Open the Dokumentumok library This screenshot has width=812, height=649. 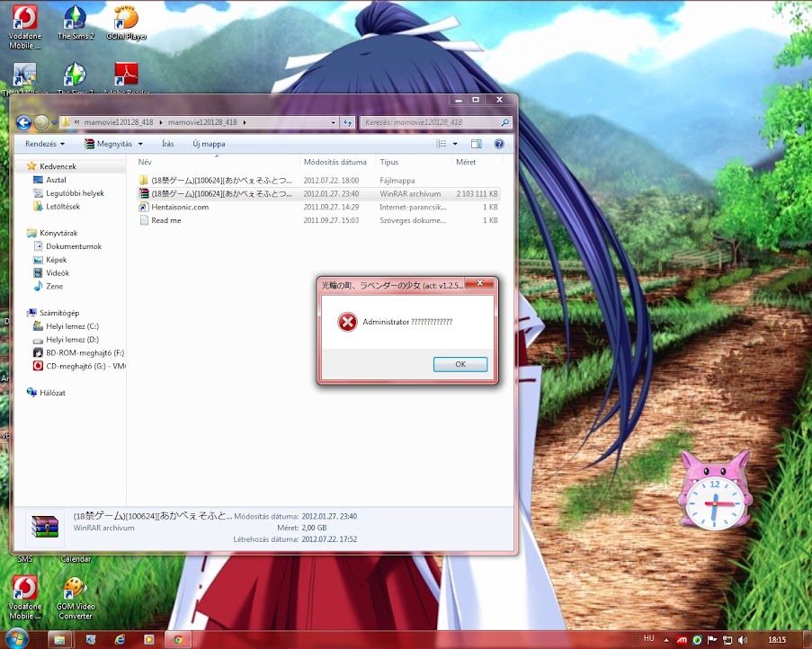point(73,247)
